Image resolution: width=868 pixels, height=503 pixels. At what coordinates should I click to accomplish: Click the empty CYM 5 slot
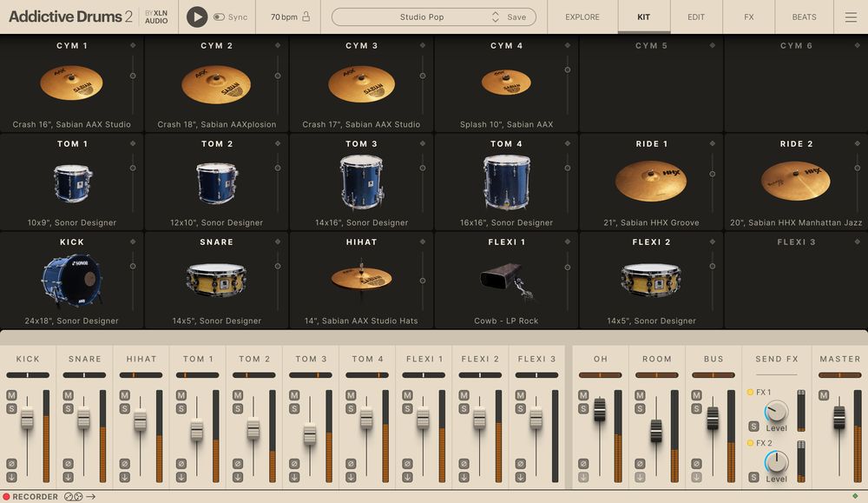649,83
